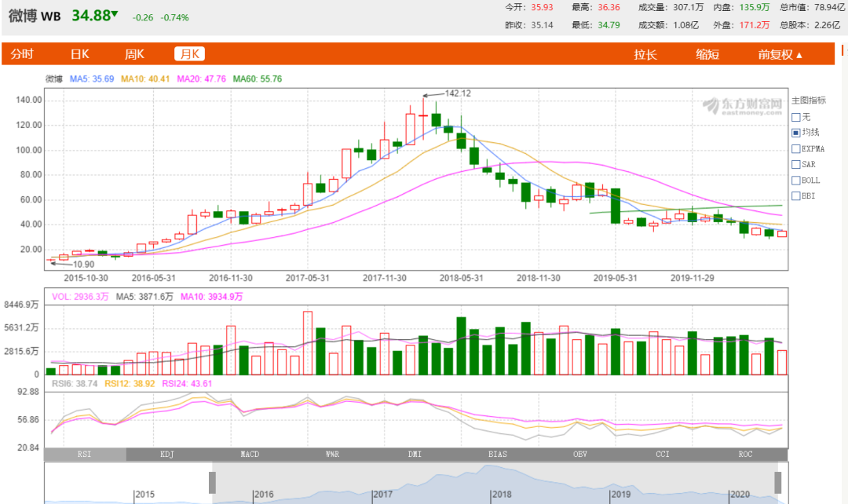The image size is (848, 504).
Task: Click the 微博 WB stock name
Action: coord(35,16)
